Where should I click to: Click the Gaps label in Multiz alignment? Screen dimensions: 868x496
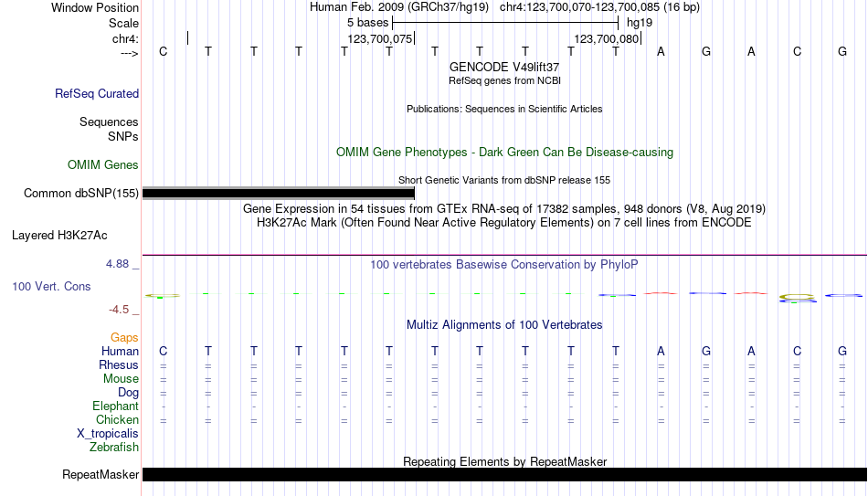click(x=124, y=337)
